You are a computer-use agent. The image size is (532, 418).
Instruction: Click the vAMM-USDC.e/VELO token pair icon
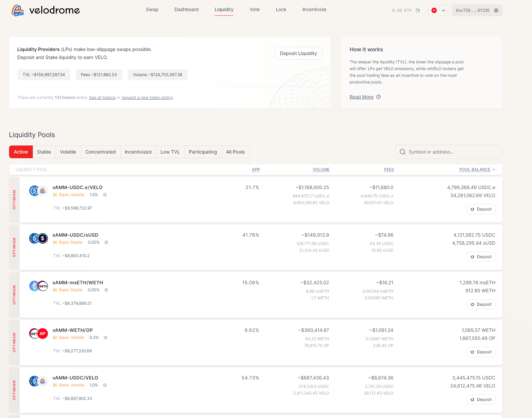click(38, 191)
